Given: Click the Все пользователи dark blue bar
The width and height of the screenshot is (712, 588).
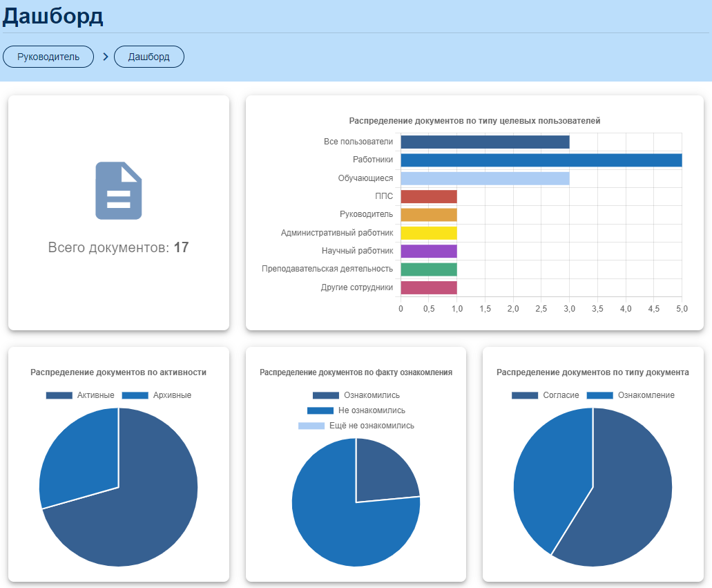Looking at the screenshot, I should pos(485,142).
